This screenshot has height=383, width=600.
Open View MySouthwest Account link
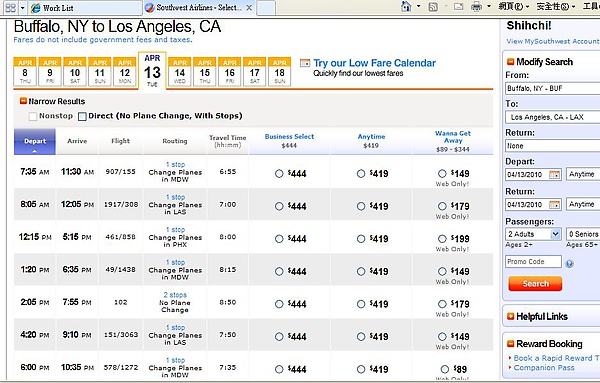pyautogui.click(x=553, y=41)
